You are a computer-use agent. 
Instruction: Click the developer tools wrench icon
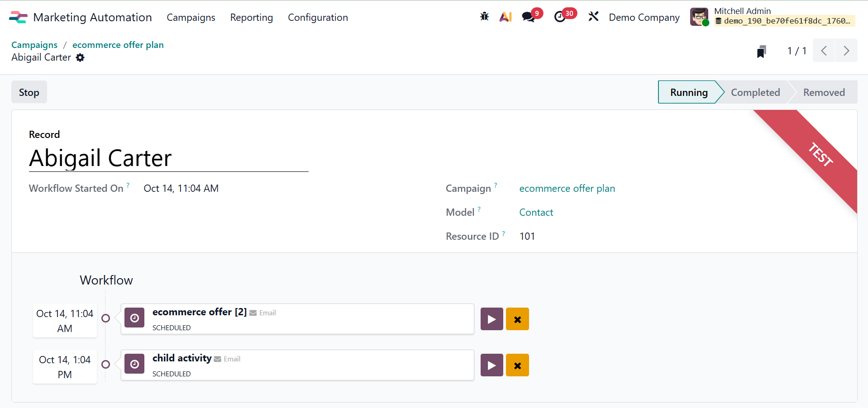pyautogui.click(x=593, y=16)
